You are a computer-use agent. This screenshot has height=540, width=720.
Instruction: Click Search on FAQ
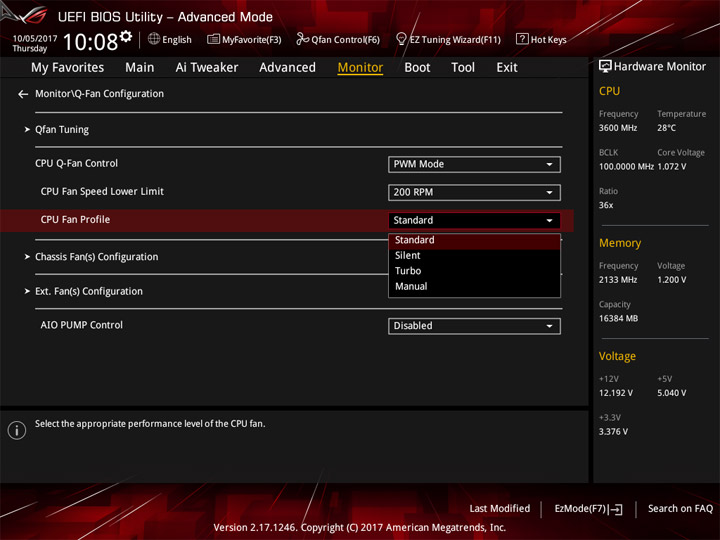tap(680, 509)
